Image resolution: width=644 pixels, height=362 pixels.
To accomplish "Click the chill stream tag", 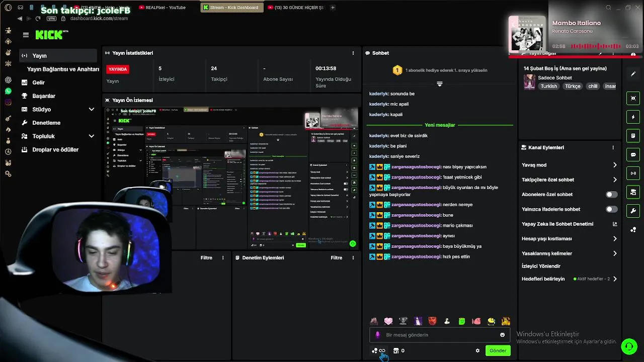I will 593,86.
